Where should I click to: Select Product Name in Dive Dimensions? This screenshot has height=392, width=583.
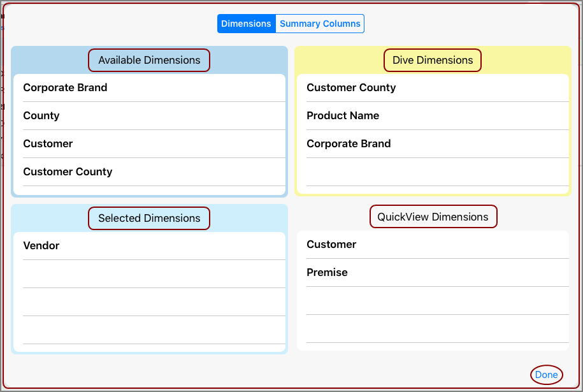click(x=342, y=115)
